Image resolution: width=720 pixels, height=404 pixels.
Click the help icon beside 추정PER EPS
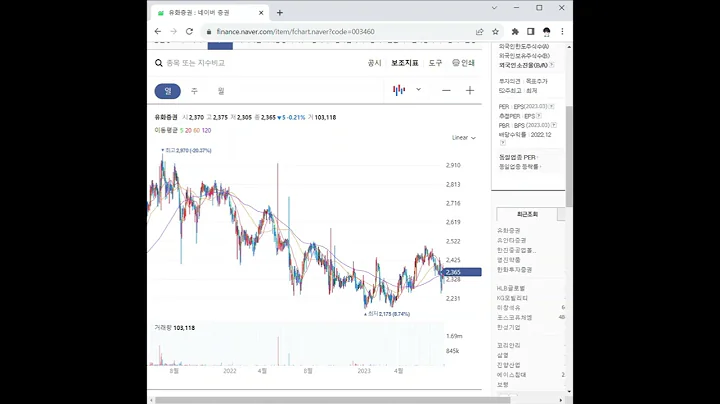pos(539,116)
